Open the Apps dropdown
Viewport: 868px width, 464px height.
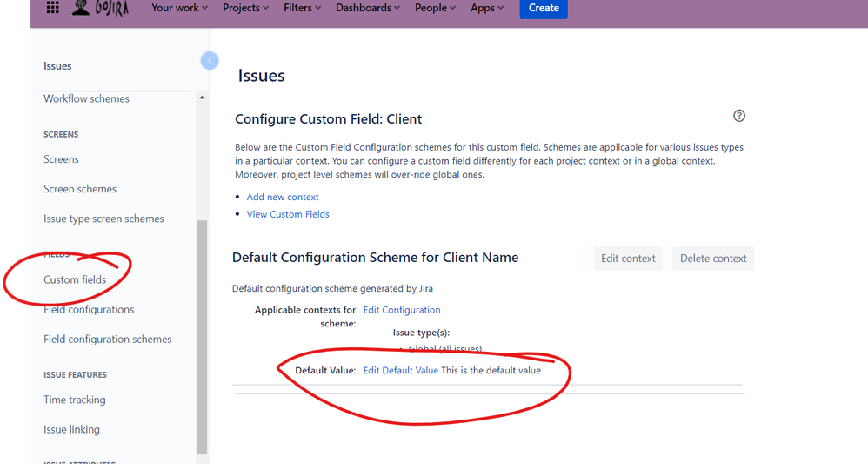coord(487,8)
